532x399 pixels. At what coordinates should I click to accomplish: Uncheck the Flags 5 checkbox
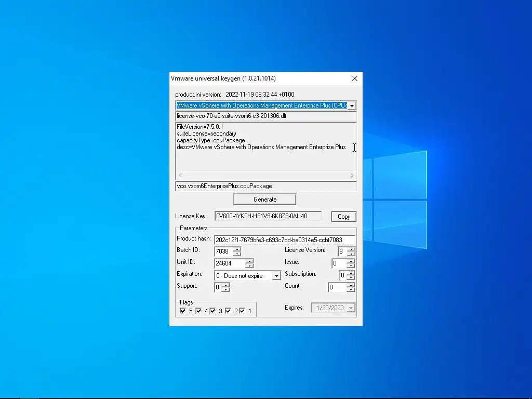point(183,311)
